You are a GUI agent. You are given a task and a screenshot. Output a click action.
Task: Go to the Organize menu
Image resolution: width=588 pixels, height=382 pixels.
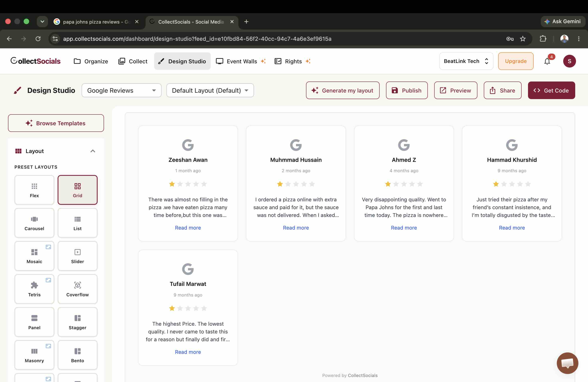pyautogui.click(x=91, y=61)
